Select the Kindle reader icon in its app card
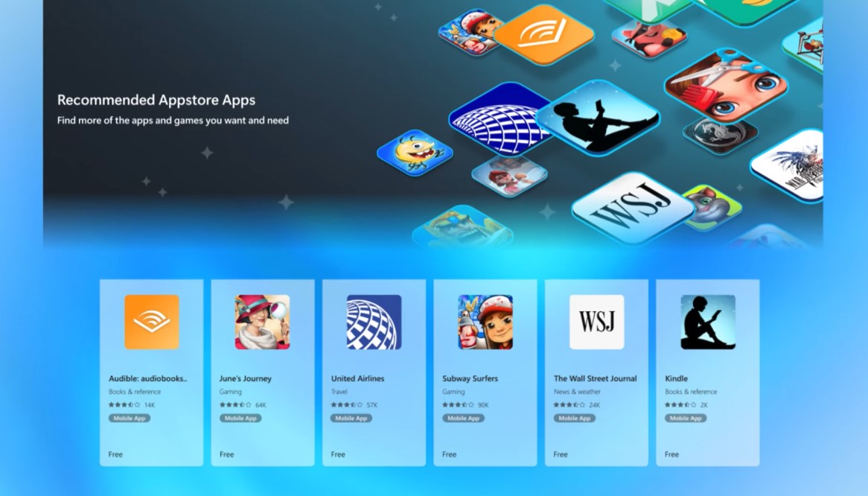Screen dimensions: 868x496 click(x=708, y=322)
